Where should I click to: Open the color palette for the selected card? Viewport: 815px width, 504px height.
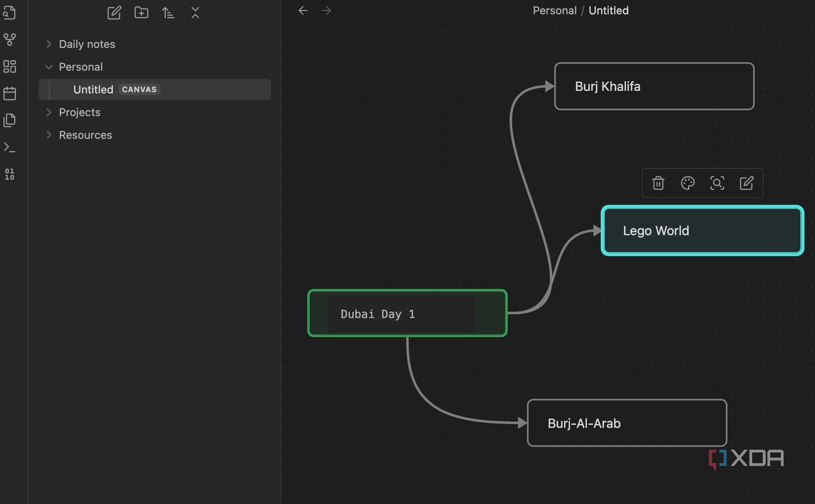[x=688, y=183]
